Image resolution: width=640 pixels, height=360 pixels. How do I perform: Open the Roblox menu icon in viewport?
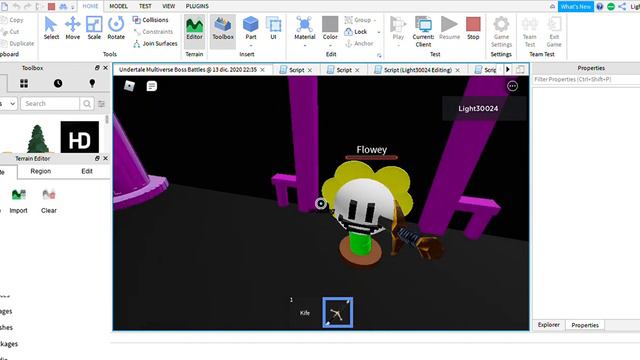(x=129, y=86)
